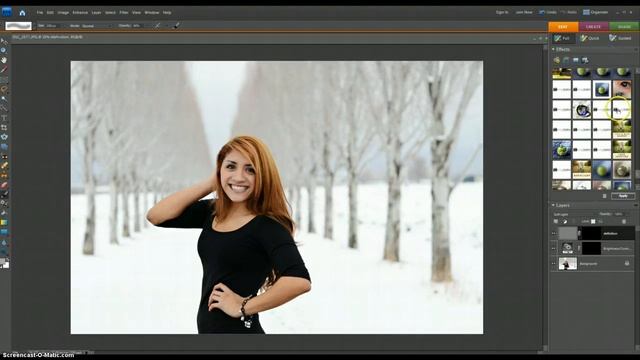The height and width of the screenshot is (360, 640).
Task: Click the canvas vertical scrollbar
Action: 545,196
